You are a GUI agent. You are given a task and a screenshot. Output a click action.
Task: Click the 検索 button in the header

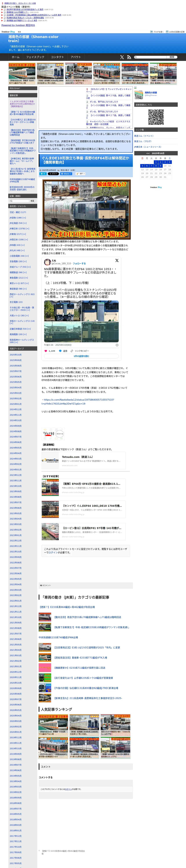(x=172, y=57)
